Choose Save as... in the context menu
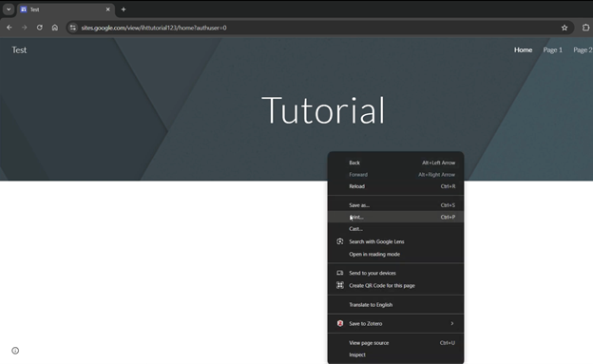This screenshot has width=593, height=364. [395, 205]
